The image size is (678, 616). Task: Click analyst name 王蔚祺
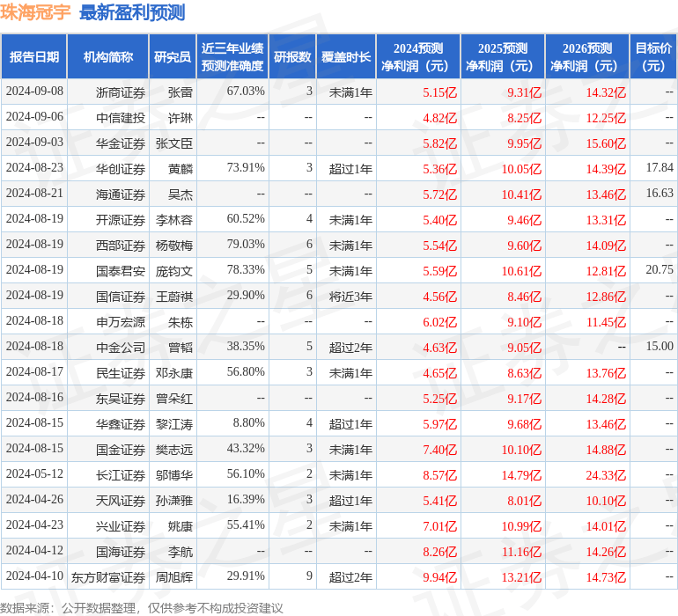[174, 297]
